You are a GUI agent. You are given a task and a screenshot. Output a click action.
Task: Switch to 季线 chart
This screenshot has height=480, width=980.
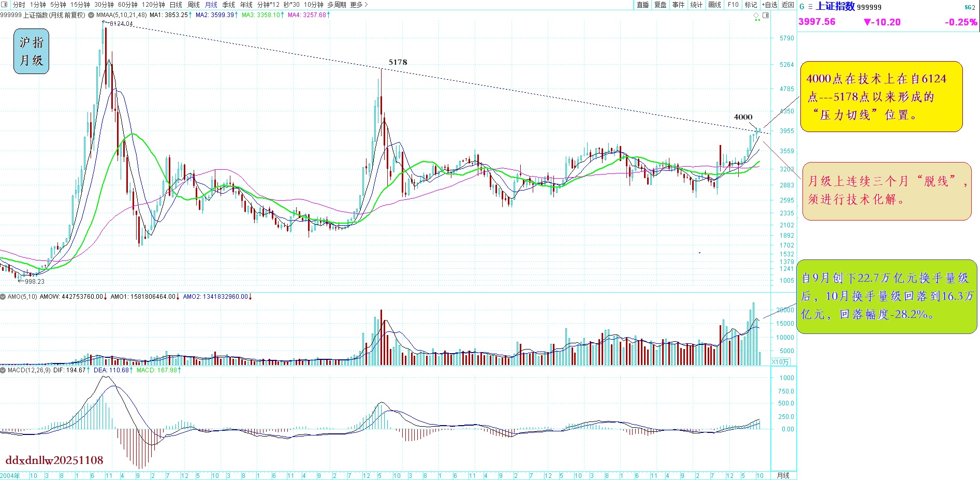[229, 5]
